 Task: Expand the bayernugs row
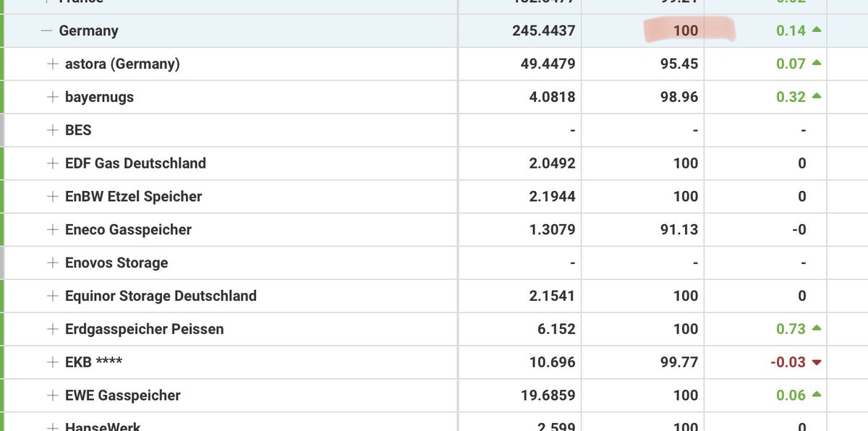click(x=52, y=97)
